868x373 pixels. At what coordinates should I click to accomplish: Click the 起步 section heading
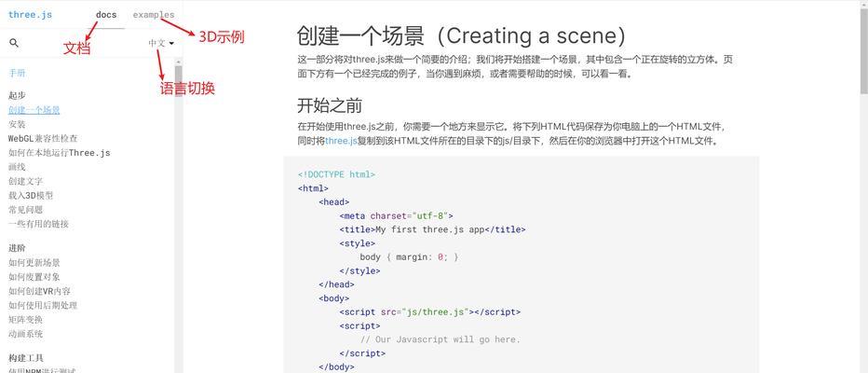[17, 95]
